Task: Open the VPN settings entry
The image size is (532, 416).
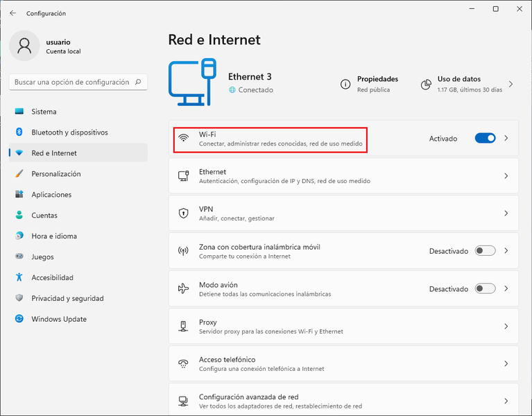Action: pyautogui.click(x=343, y=214)
